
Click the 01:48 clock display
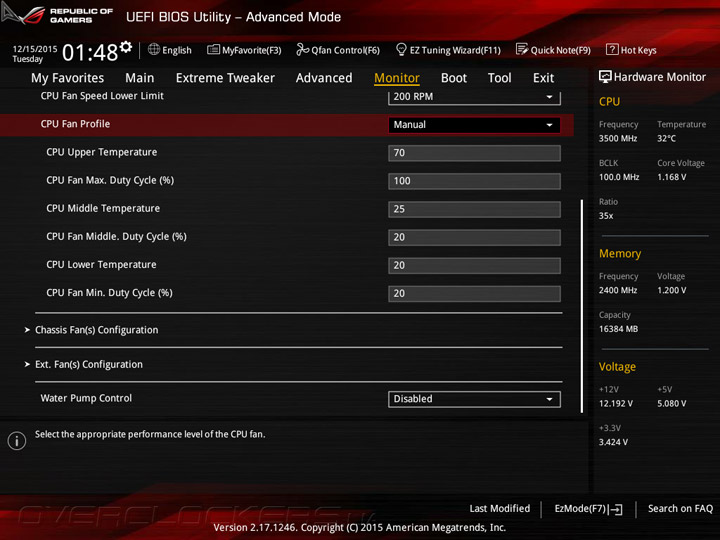pyautogui.click(x=90, y=53)
